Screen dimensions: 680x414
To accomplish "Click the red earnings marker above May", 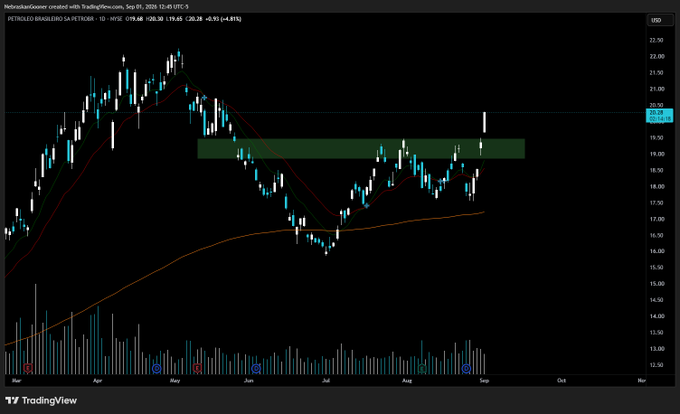I will click(x=197, y=368).
